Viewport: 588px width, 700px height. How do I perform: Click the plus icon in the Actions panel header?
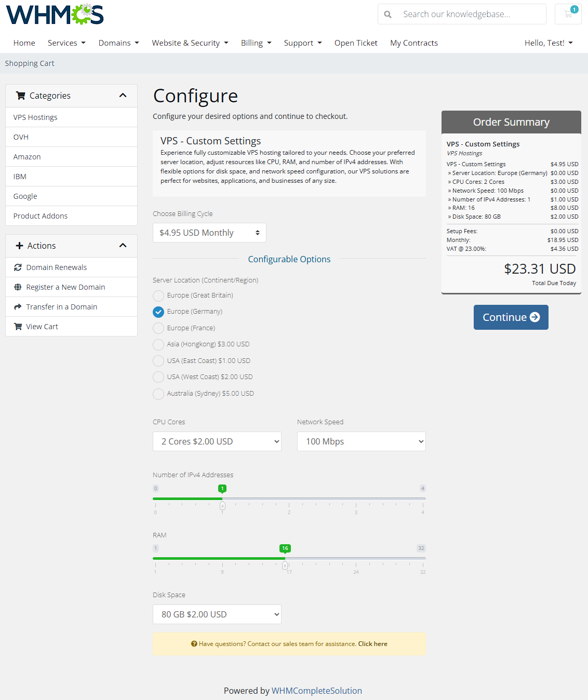[20, 245]
